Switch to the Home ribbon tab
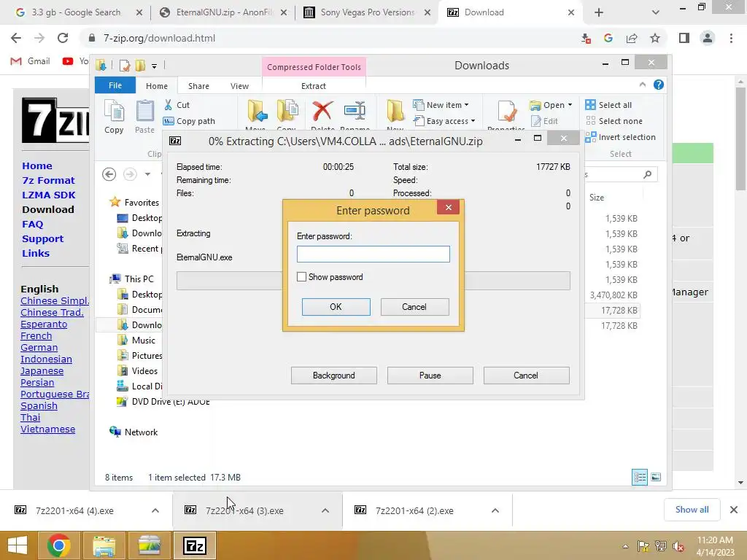This screenshot has height=560, width=747. [157, 86]
